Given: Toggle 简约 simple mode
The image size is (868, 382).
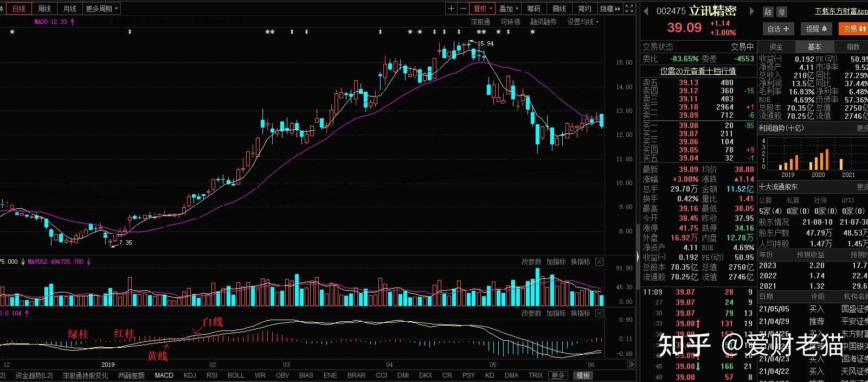Looking at the screenshot, I should pyautogui.click(x=584, y=9).
